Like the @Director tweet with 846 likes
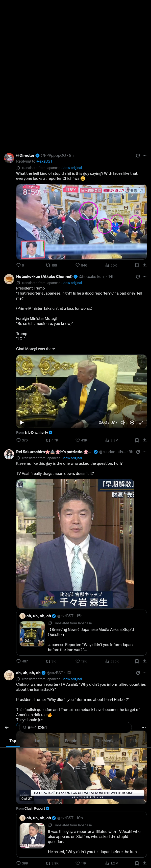The image size is (151, 868). click(x=81, y=265)
